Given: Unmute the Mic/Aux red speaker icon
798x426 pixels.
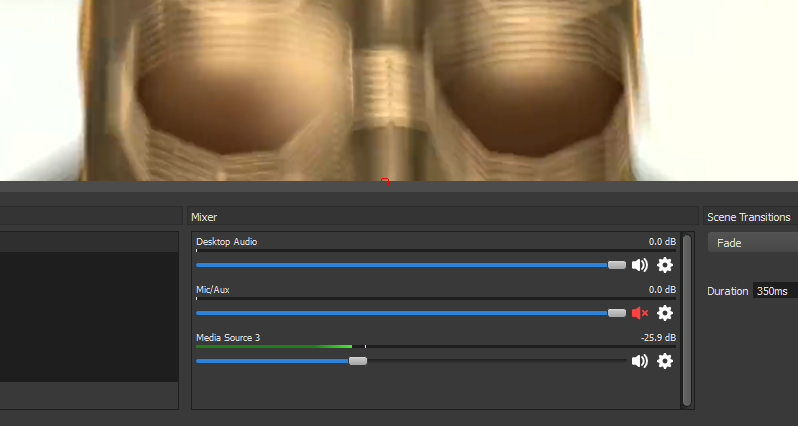Looking at the screenshot, I should [640, 313].
